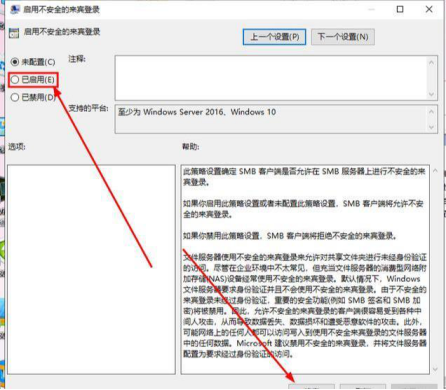Click the policy setting icon beside heading
Image resolution: width=446 pixels, height=390 pixels.
click(x=14, y=33)
